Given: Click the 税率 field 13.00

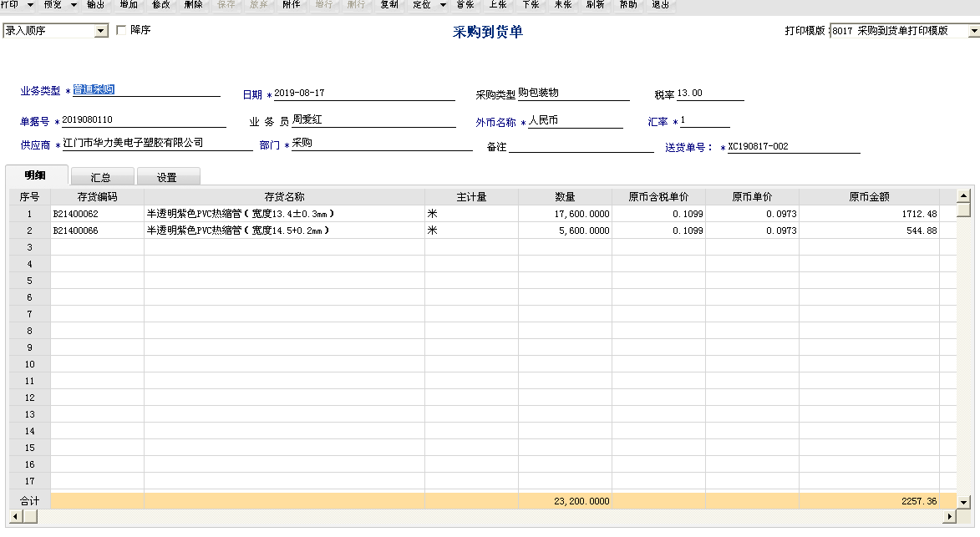Looking at the screenshot, I should coord(710,93).
